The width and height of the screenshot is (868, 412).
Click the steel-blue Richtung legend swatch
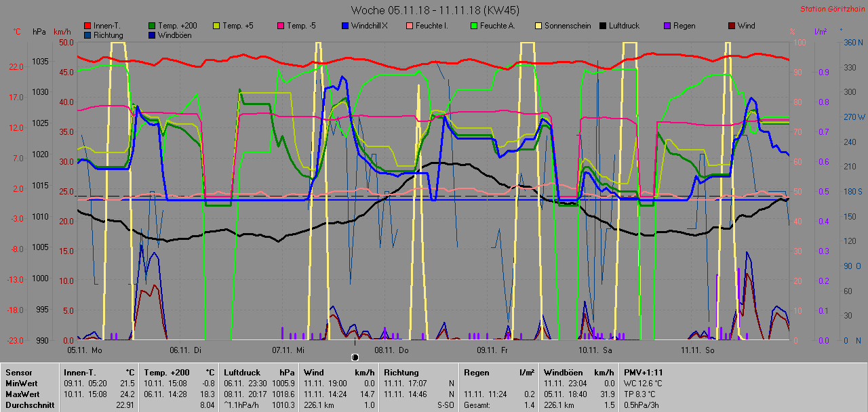pos(88,35)
